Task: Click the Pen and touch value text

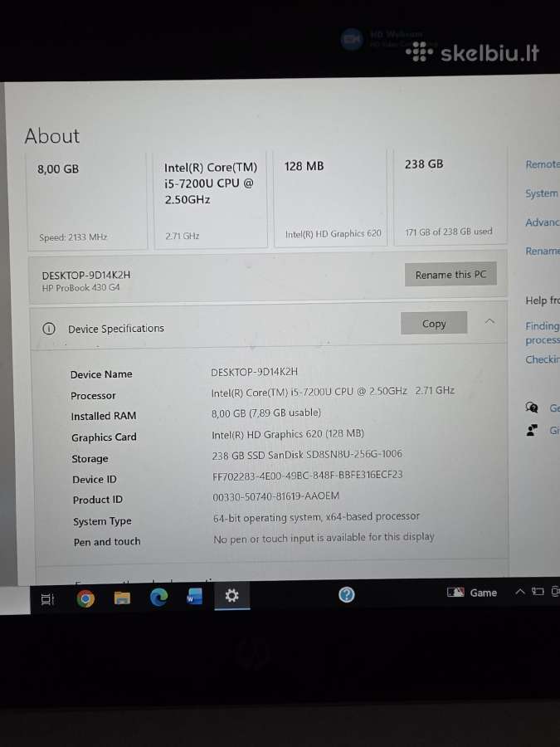Action: click(324, 538)
